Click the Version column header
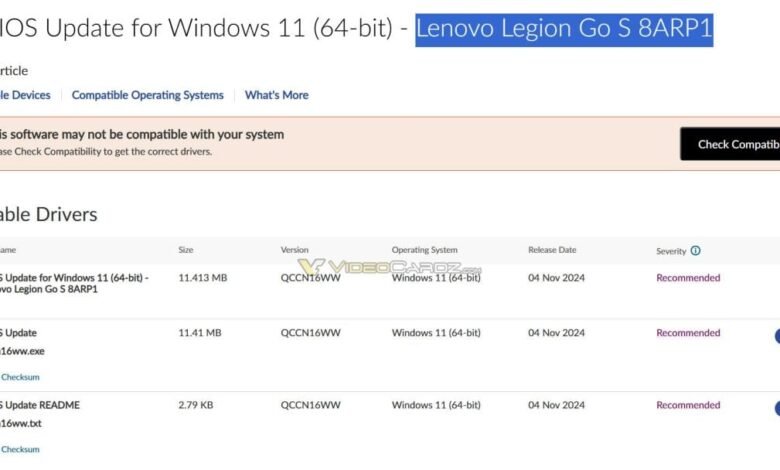The image size is (780, 470). [294, 250]
